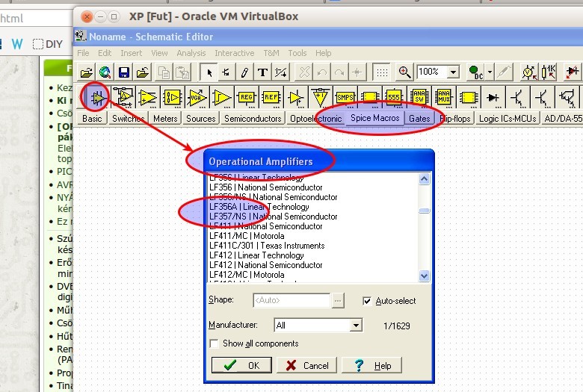Image resolution: width=583 pixels, height=392 pixels.
Task: Select the SMPS component icon
Action: click(345, 98)
